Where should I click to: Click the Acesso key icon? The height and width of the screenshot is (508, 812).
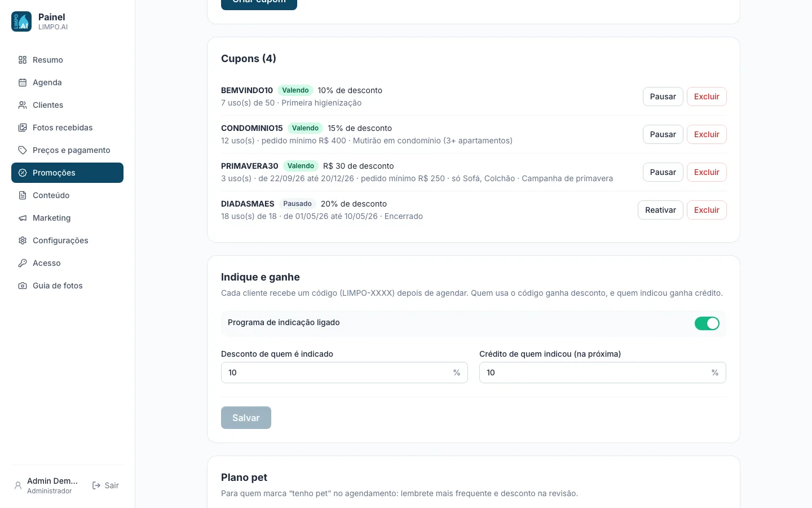[23, 263]
